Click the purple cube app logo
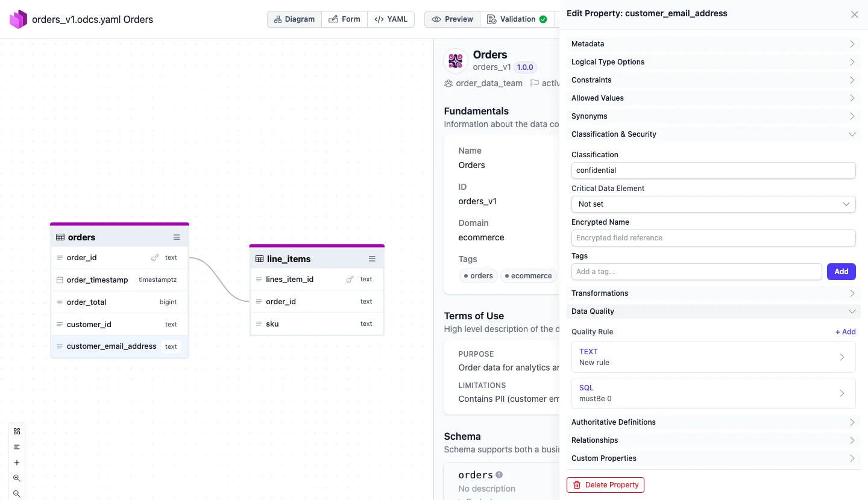 tap(18, 19)
